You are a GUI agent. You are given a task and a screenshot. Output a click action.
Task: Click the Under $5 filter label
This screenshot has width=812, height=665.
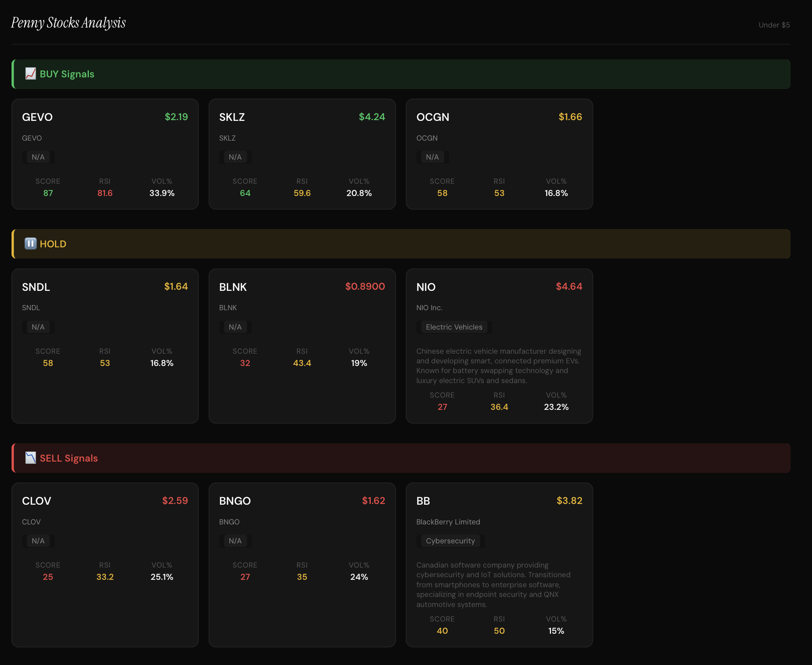click(774, 25)
